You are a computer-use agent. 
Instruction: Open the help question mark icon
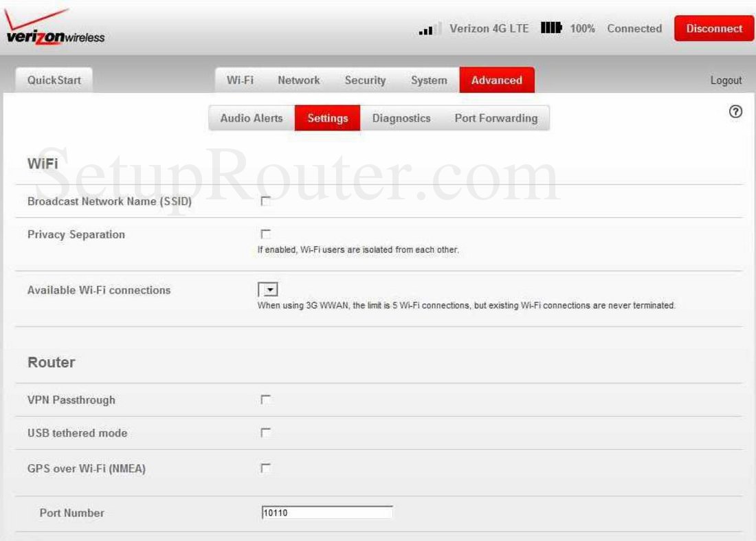(x=735, y=112)
